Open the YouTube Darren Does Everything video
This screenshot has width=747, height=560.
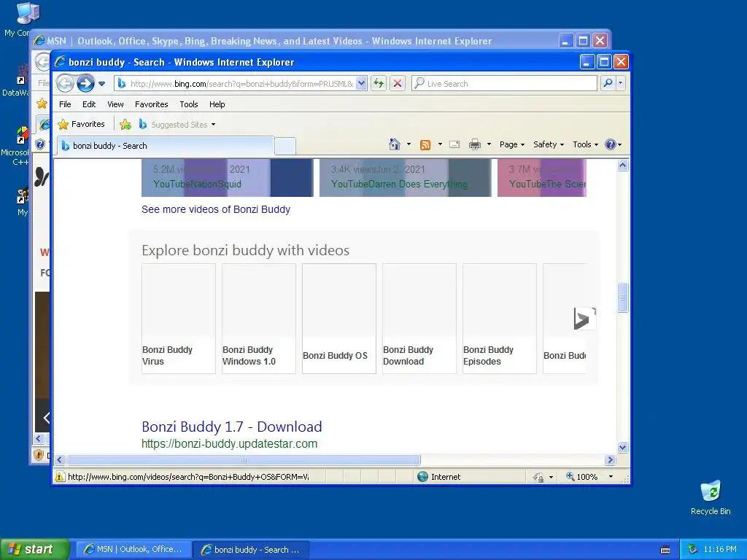tap(406, 178)
